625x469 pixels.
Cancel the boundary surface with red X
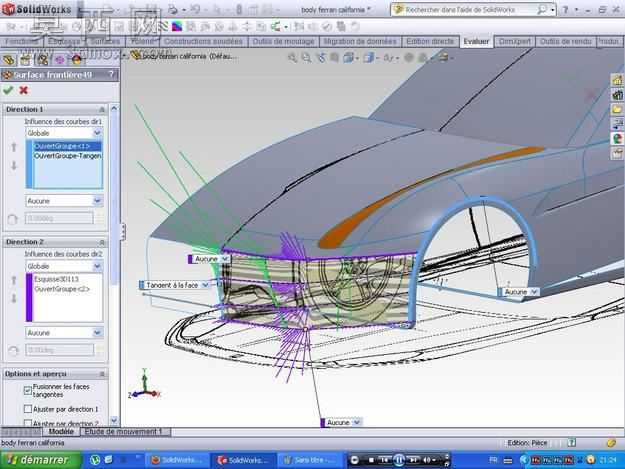pos(24,90)
